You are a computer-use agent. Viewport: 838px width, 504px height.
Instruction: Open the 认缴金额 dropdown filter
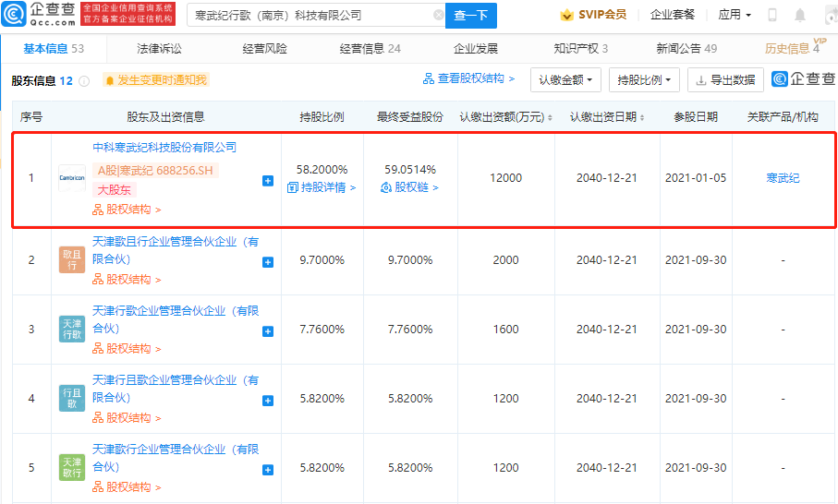pyautogui.click(x=565, y=80)
